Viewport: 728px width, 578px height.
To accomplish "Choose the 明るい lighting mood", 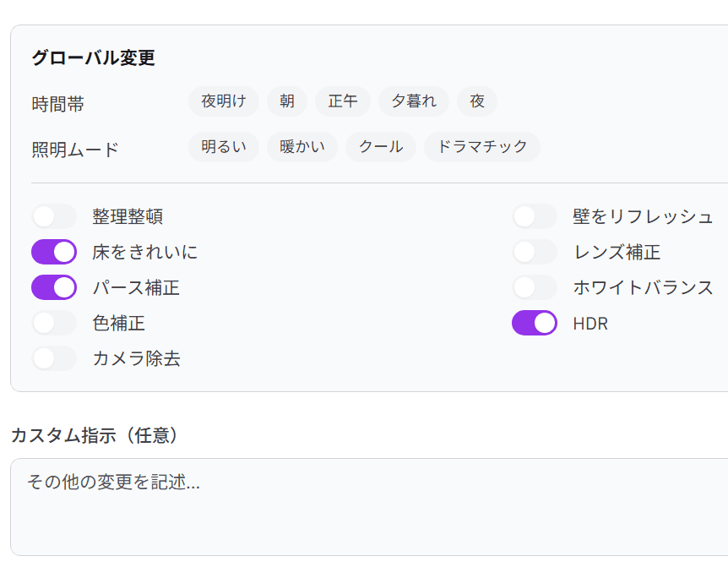I will click(x=223, y=147).
